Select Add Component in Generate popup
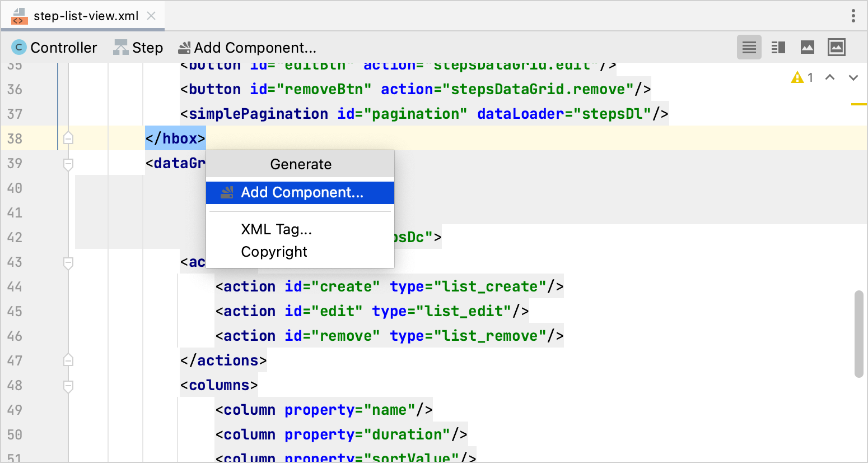This screenshot has height=463, width=868. click(x=300, y=192)
